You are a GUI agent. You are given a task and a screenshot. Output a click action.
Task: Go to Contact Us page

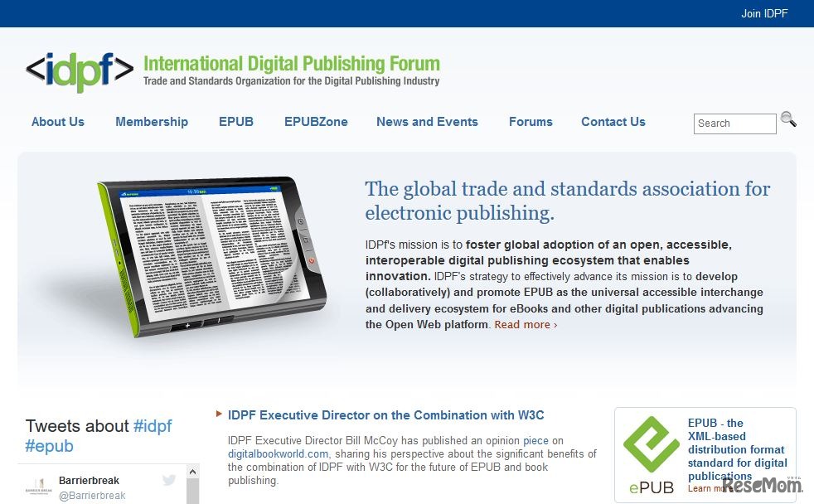click(613, 122)
